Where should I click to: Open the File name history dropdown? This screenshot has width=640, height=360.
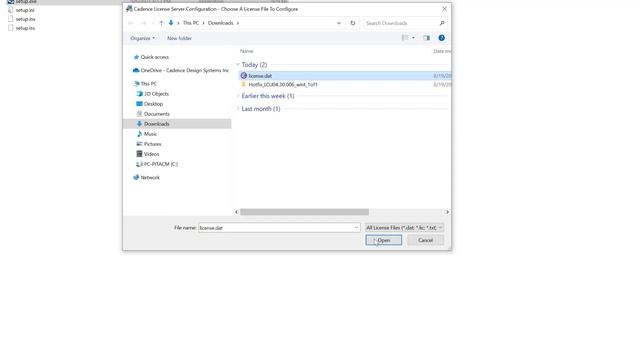[x=356, y=228]
